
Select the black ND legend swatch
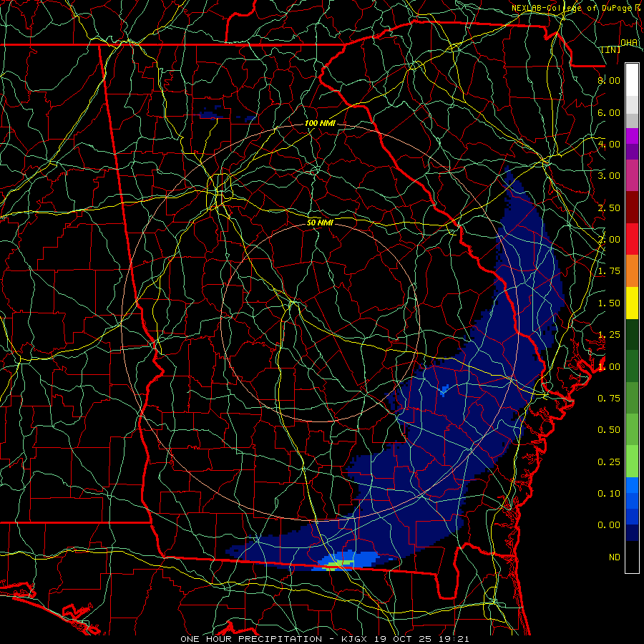point(632,557)
